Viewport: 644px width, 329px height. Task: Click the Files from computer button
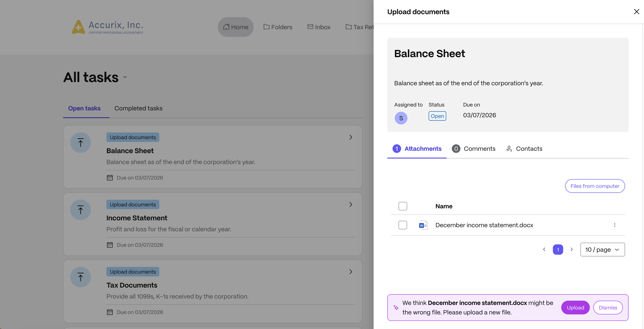coord(595,186)
